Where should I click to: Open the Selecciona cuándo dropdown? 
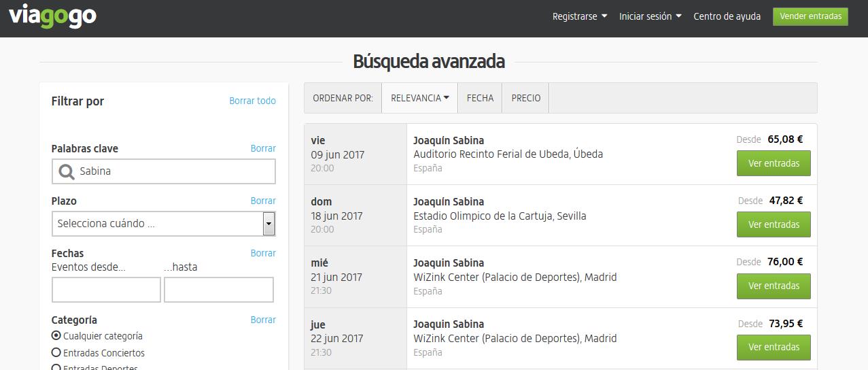[x=164, y=223]
